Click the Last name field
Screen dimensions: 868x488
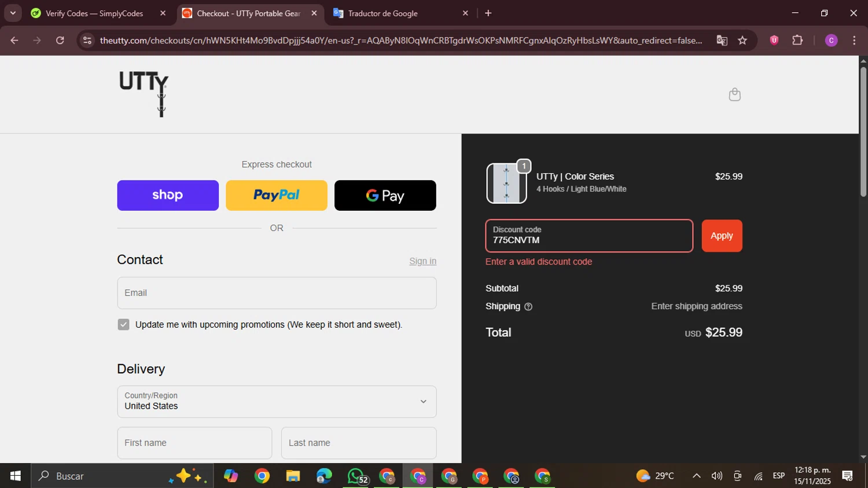(x=359, y=443)
